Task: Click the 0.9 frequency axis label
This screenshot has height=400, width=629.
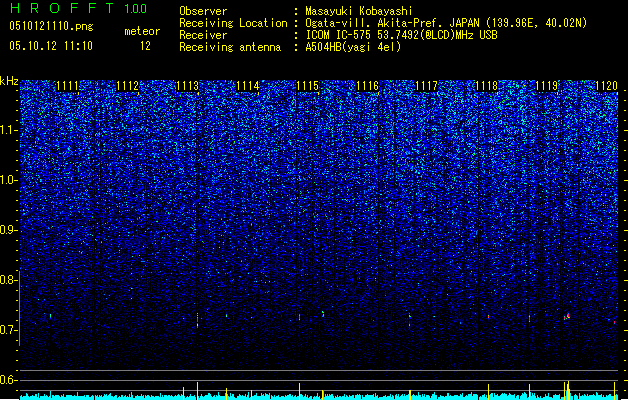Action: [x=9, y=230]
